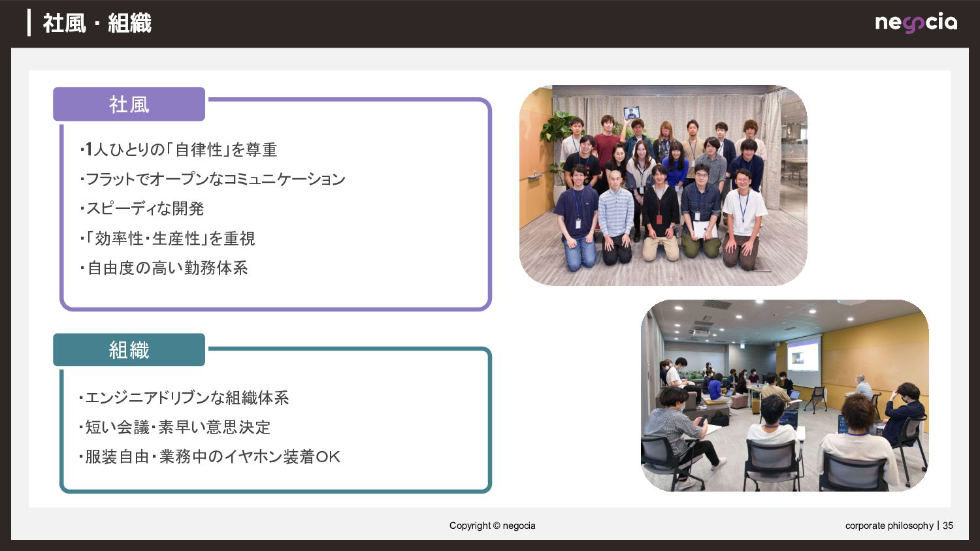
Task: Select the line エンジニアドリブンな組織体系
Action: [184, 398]
